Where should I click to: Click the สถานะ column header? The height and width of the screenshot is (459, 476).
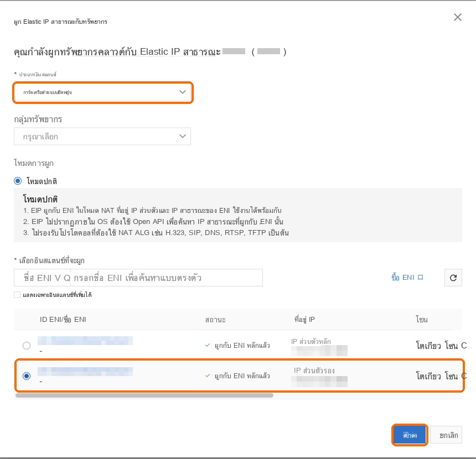pyautogui.click(x=215, y=320)
